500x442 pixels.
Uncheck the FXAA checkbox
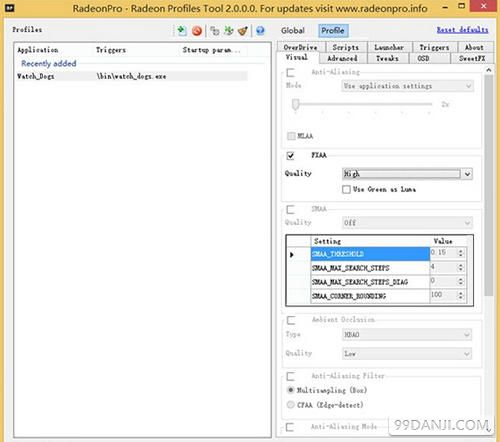(x=291, y=155)
